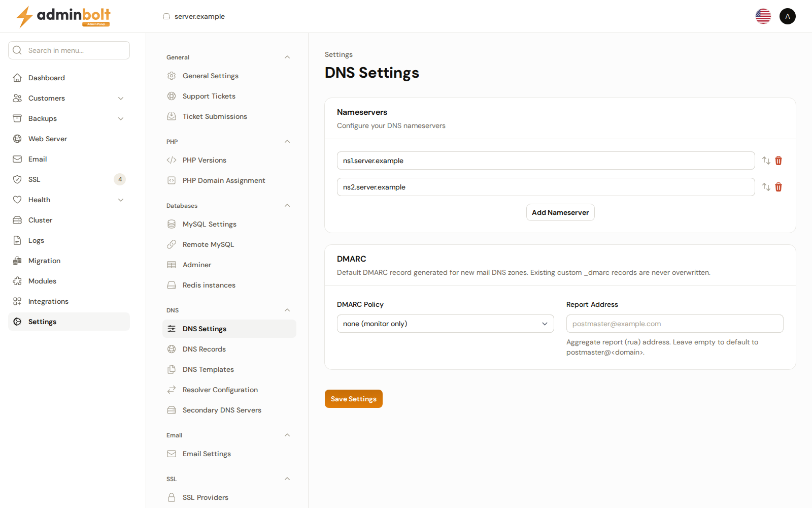This screenshot has width=812, height=508.
Task: Expand the Backups menu chevron
Action: click(121, 118)
